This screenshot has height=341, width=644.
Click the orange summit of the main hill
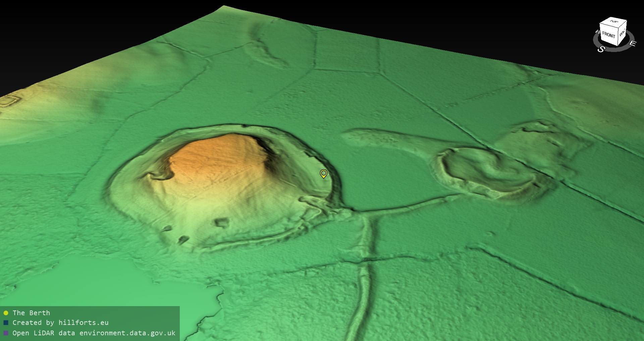pos(215,158)
